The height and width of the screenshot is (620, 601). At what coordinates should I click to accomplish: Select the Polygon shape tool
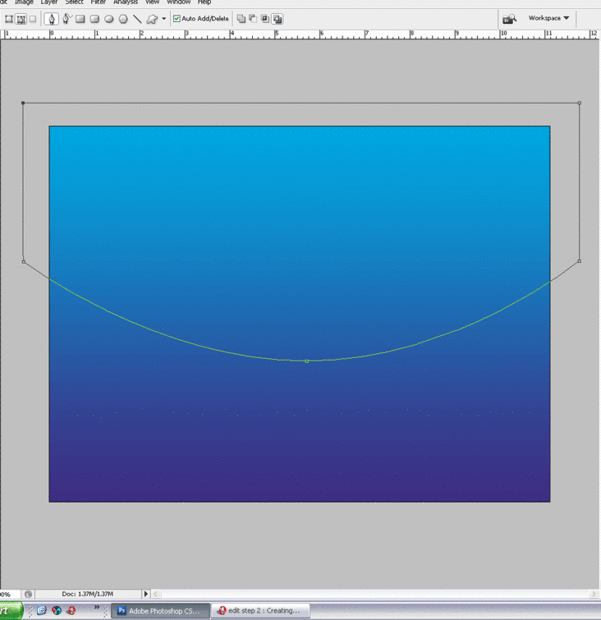click(x=123, y=19)
